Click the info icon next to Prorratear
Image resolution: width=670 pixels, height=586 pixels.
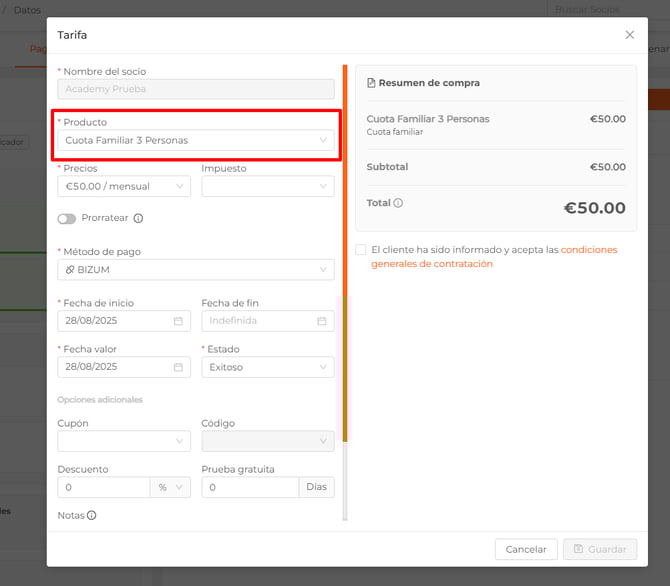(x=138, y=218)
